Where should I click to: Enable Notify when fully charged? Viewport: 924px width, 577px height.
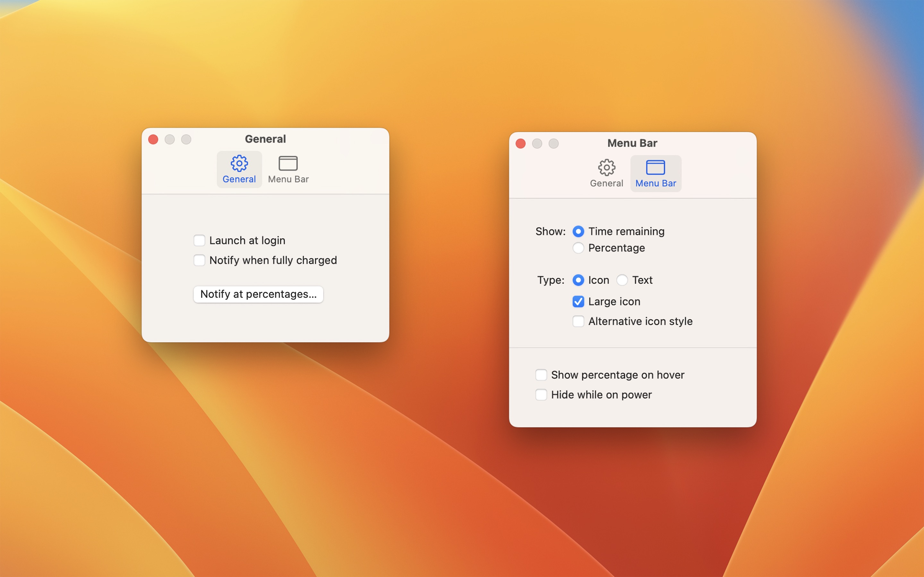coord(199,260)
